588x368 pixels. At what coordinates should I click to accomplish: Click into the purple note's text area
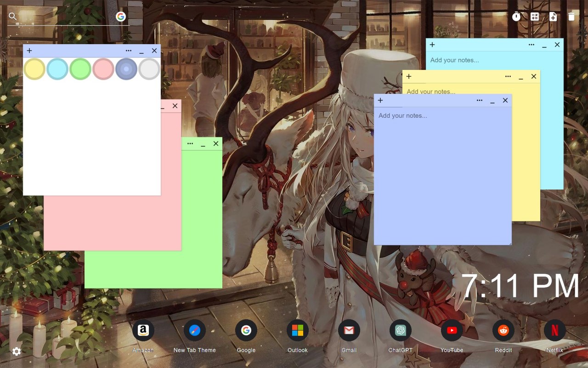pyautogui.click(x=443, y=176)
